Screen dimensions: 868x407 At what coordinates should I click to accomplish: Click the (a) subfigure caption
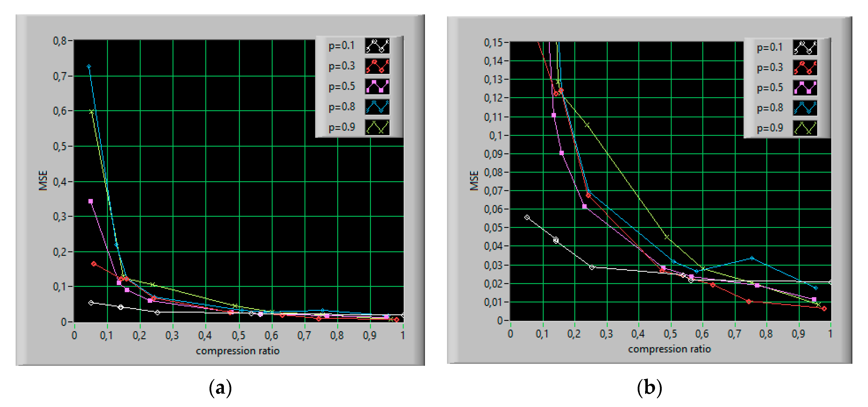220,388
